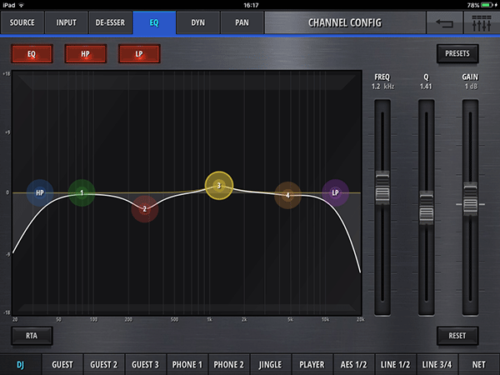This screenshot has width=500, height=375.
Task: Click the 1.2 kHz frequency value
Action: tap(383, 86)
